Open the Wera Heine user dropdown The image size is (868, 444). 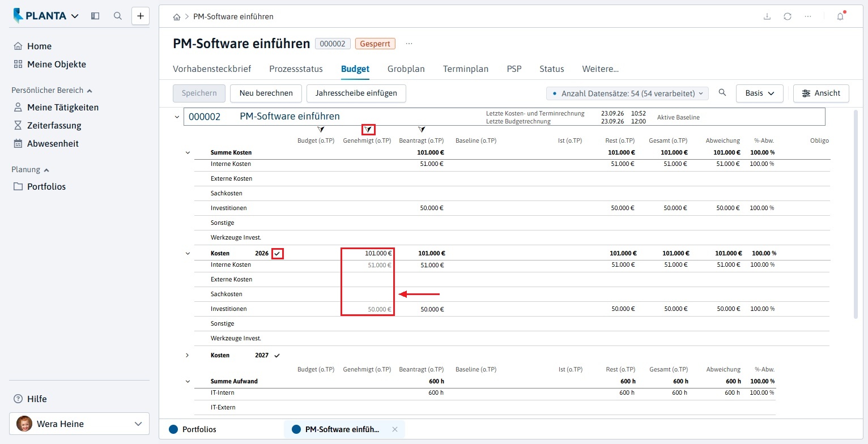pos(79,424)
